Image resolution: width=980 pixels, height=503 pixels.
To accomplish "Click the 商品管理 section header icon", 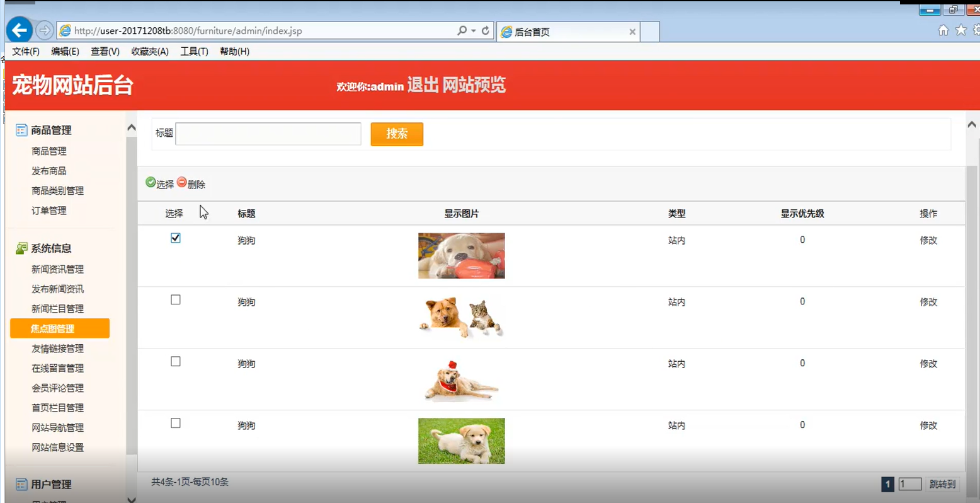I will [x=21, y=130].
